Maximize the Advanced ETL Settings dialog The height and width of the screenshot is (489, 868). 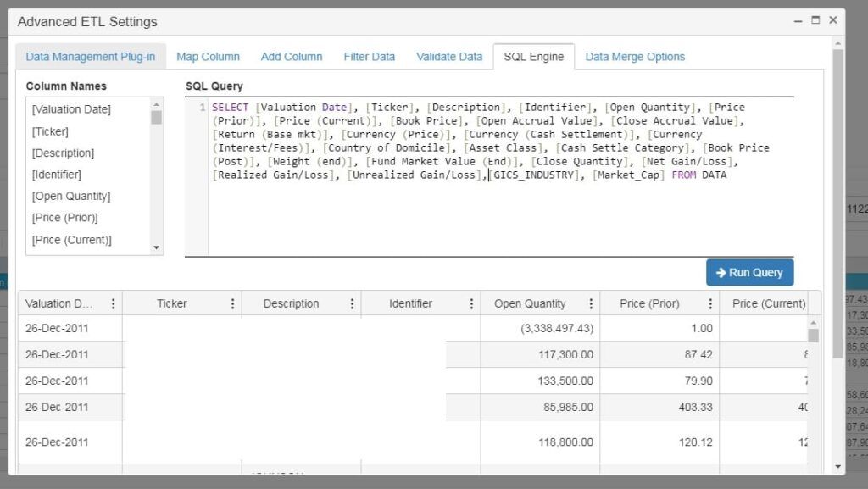pyautogui.click(x=815, y=20)
